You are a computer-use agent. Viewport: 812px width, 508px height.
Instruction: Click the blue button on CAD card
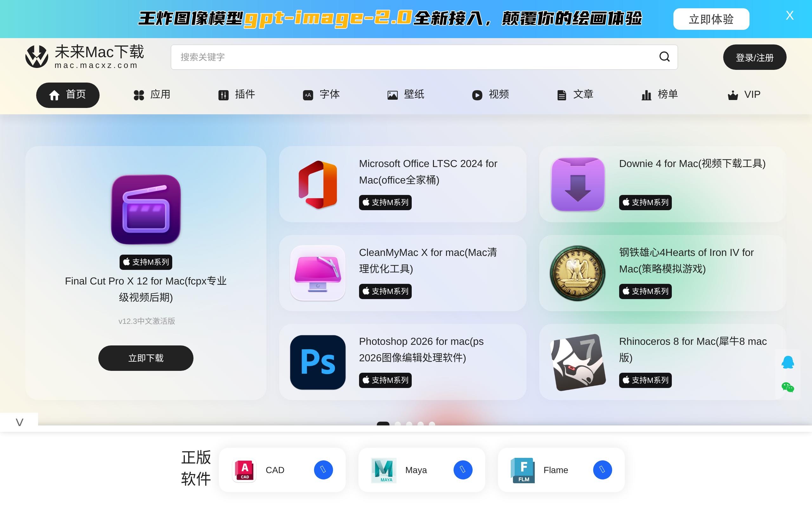click(324, 470)
